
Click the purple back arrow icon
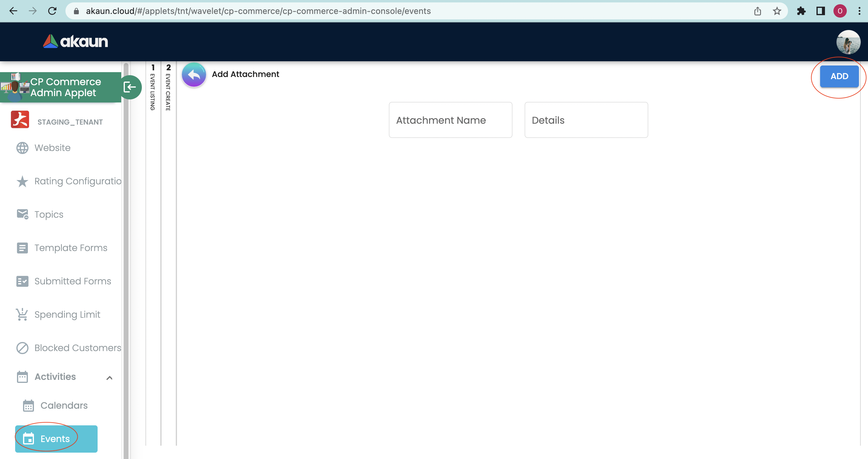[x=194, y=75]
